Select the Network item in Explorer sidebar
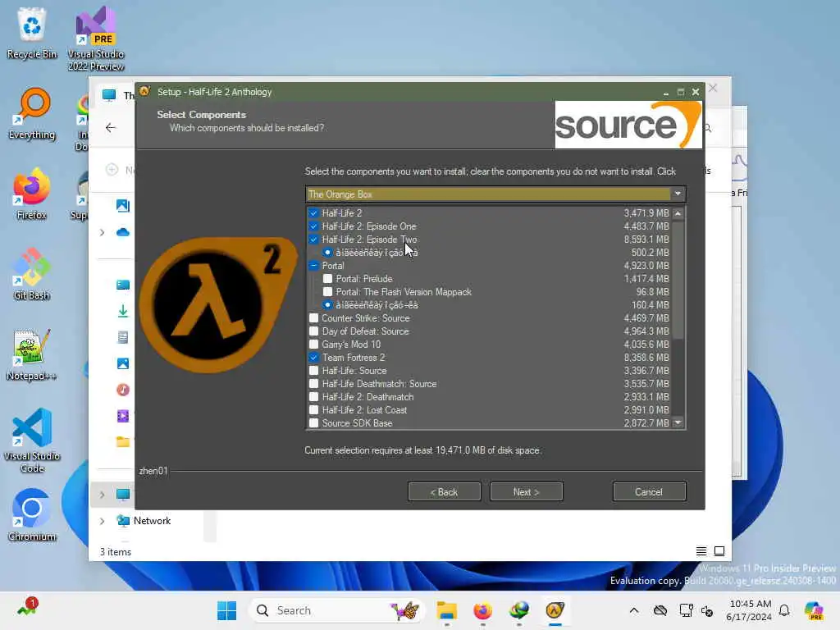 (152, 521)
